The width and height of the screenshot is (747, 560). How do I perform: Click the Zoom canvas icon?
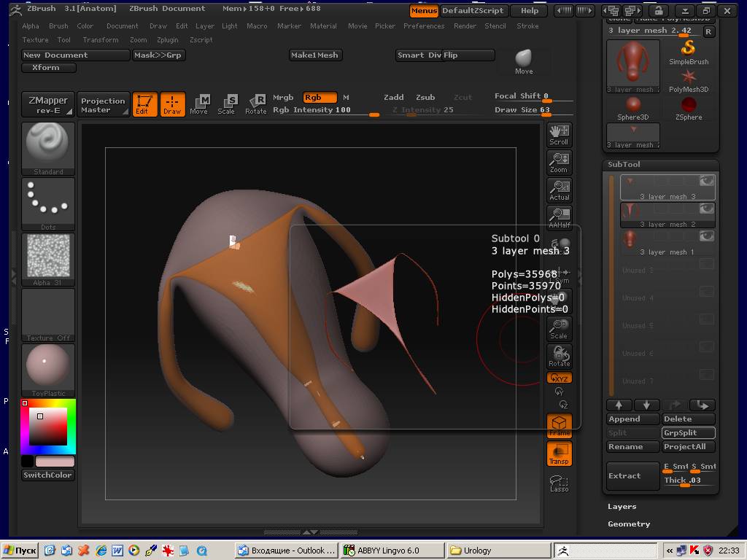click(559, 162)
